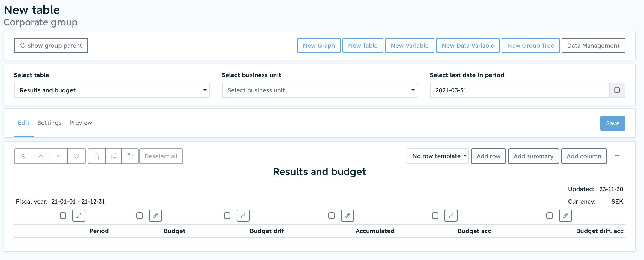
Task: Tick the Period column checkbox
Action: pos(63,216)
